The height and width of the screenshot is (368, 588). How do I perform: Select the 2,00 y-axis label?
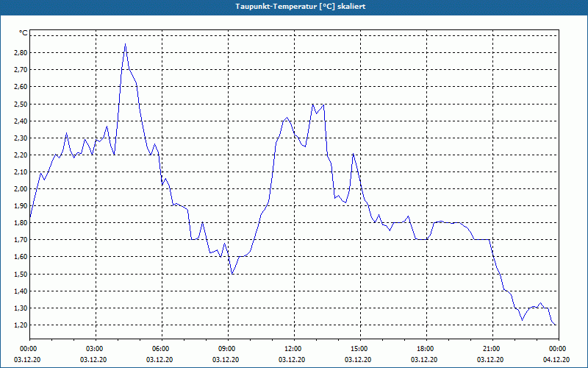coord(21,188)
